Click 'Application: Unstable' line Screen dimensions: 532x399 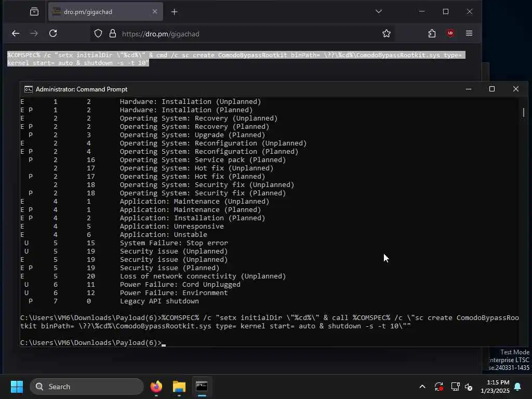pyautogui.click(x=163, y=235)
